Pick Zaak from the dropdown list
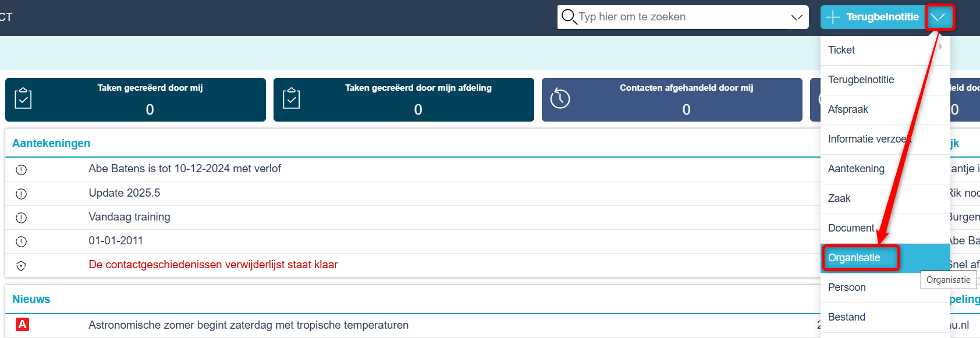Screen dimensions: 980x338 click(x=839, y=198)
